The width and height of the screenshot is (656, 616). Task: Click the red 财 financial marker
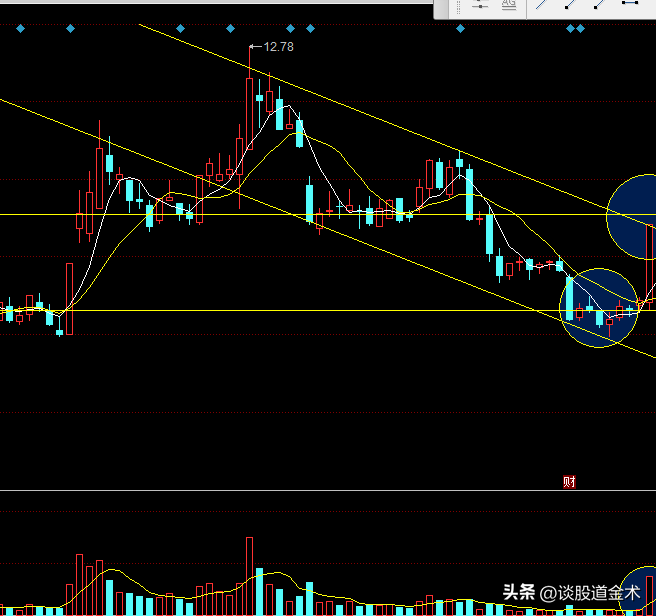[569, 481]
